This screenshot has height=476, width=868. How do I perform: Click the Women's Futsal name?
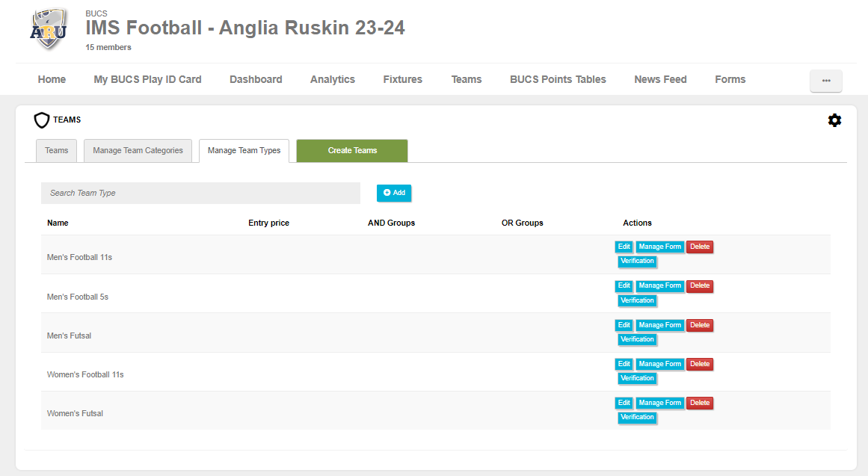click(75, 413)
